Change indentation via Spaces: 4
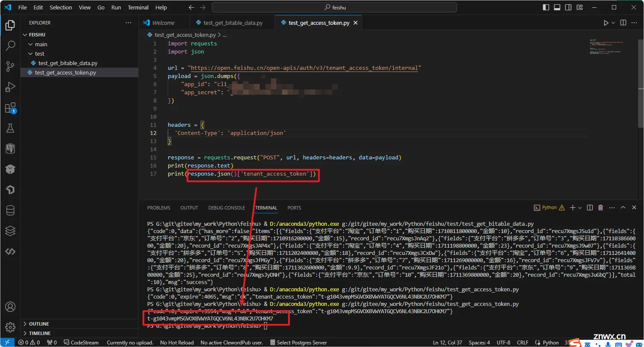The width and height of the screenshot is (644, 347). (479, 342)
